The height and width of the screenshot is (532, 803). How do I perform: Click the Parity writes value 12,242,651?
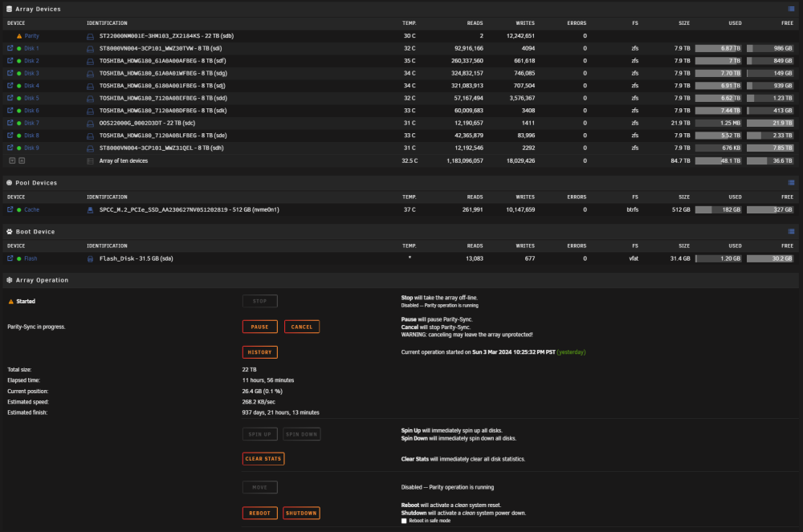pos(520,36)
